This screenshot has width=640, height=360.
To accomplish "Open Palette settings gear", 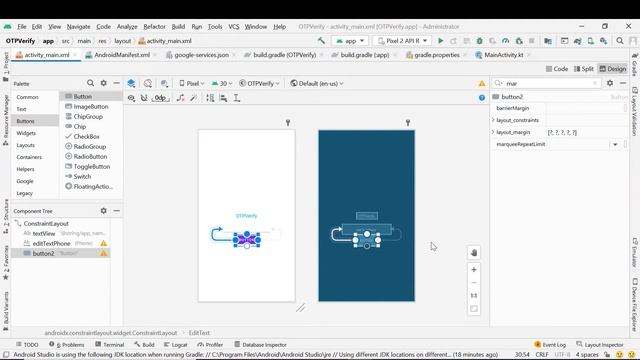I will pyautogui.click(x=104, y=83).
